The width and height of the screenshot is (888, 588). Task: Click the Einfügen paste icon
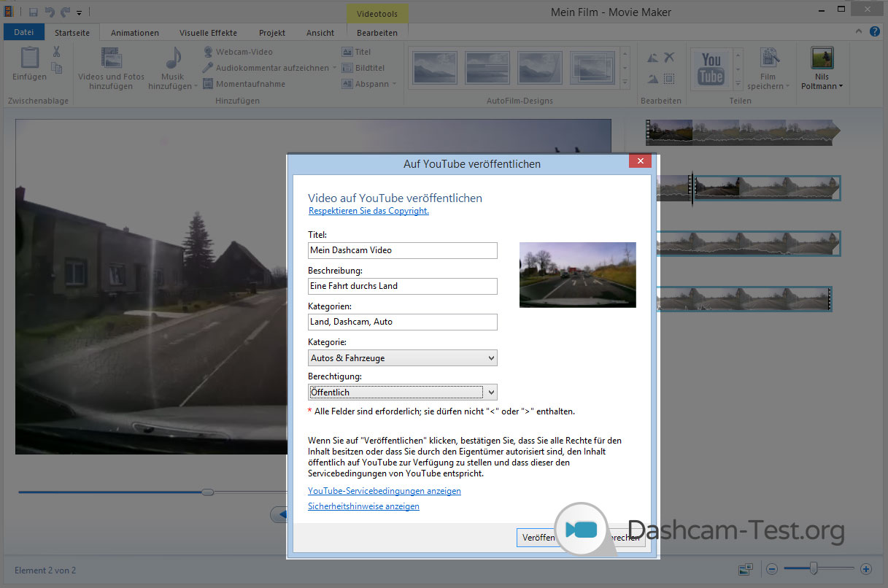pos(29,58)
